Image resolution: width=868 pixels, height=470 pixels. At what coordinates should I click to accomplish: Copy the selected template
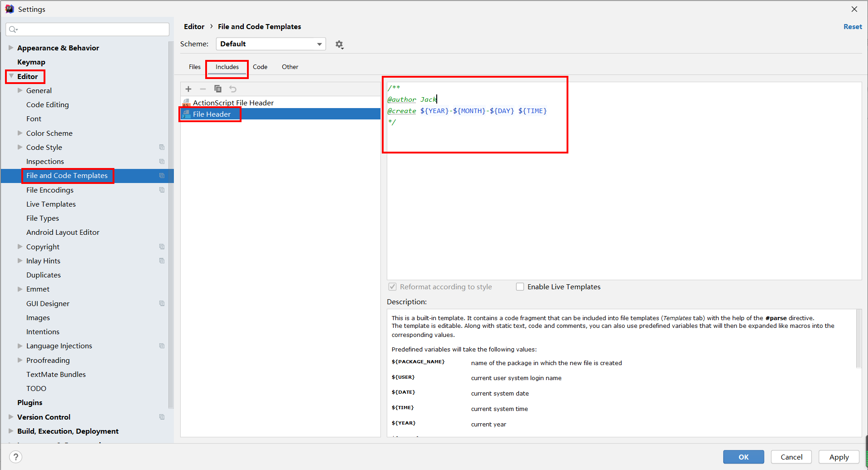click(x=218, y=89)
